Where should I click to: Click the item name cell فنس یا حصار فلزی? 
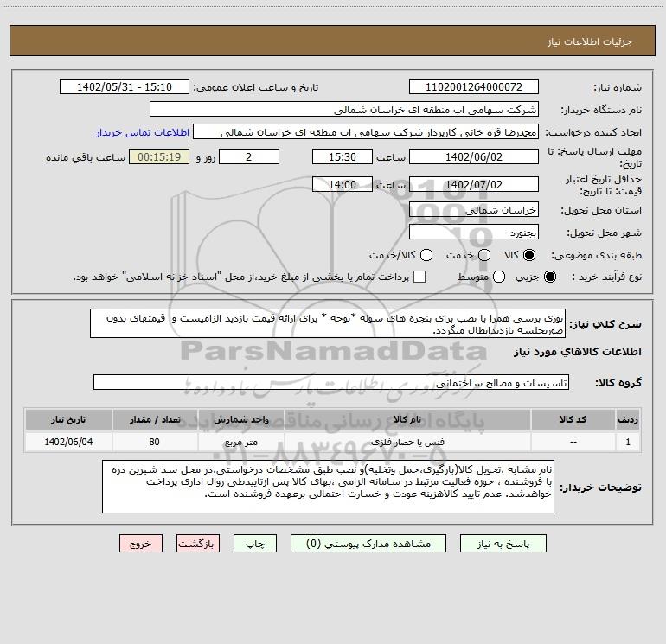(407, 442)
